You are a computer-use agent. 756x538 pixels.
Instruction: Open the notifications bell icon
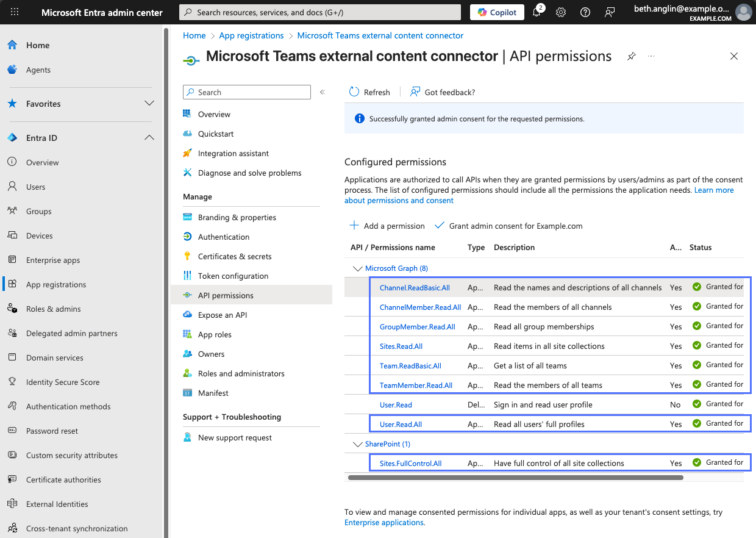pos(537,12)
